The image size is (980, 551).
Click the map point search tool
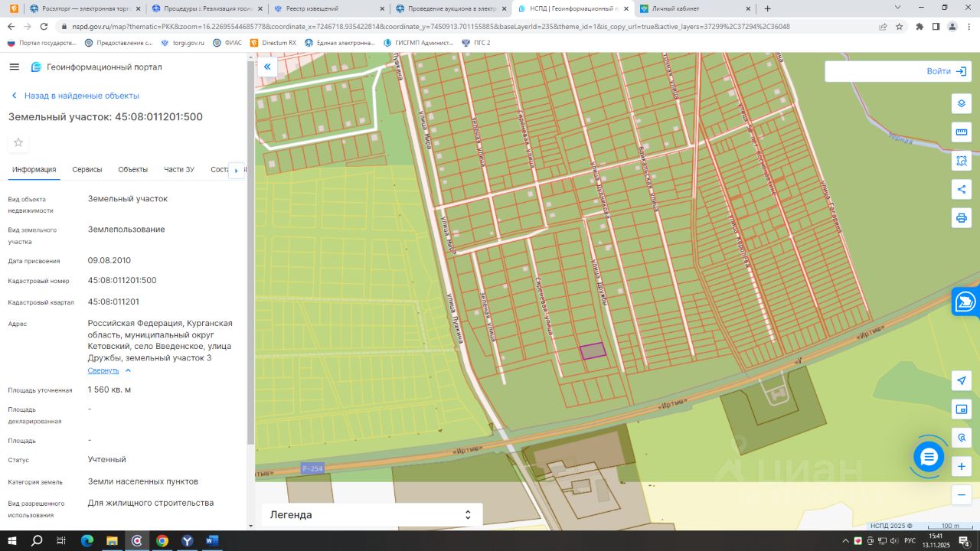pos(962,438)
